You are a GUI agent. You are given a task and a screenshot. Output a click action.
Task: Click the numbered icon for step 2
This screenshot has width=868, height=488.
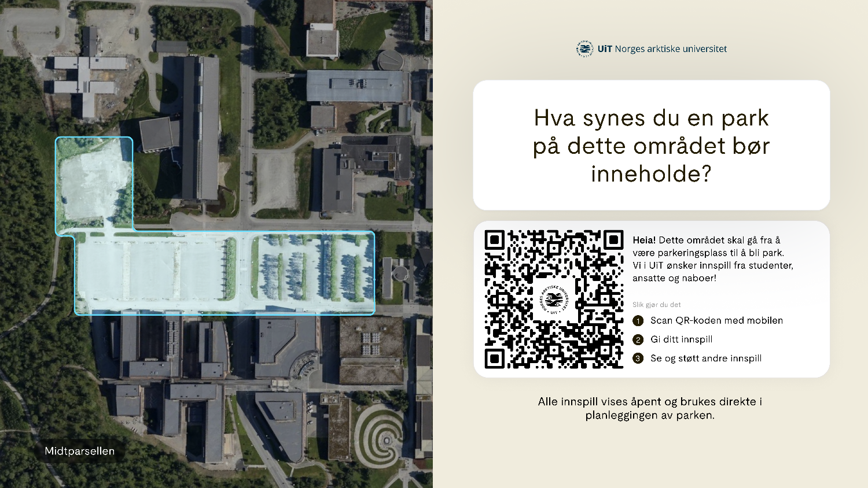coord(638,339)
